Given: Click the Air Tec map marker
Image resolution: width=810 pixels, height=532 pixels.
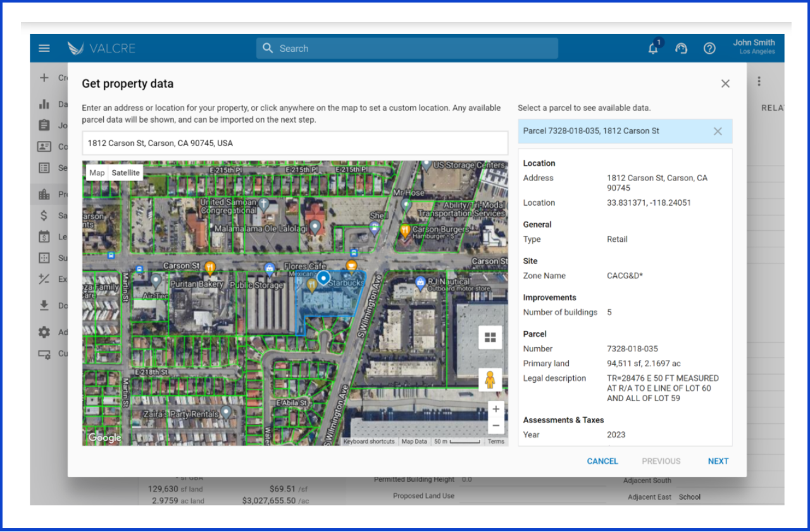Looking at the screenshot, I should (156, 279).
